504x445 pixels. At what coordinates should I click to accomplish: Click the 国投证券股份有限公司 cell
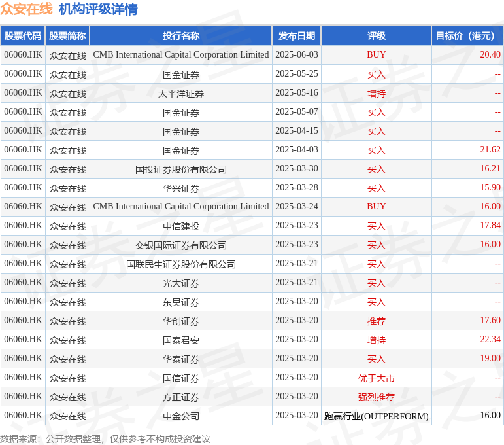(181, 169)
